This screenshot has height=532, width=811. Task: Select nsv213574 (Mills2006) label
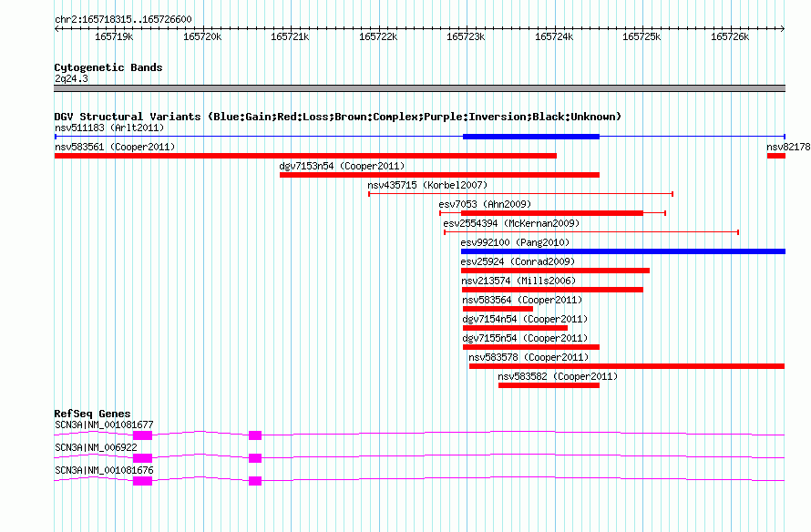point(518,281)
